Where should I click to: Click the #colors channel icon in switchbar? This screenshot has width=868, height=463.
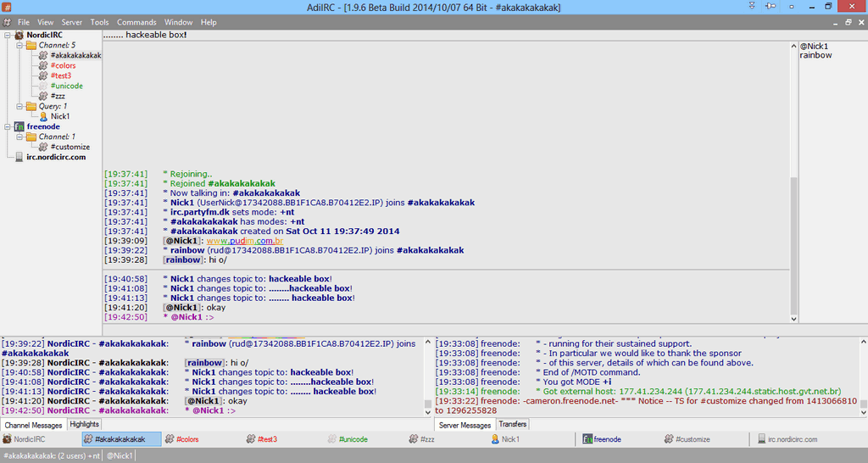click(x=170, y=439)
